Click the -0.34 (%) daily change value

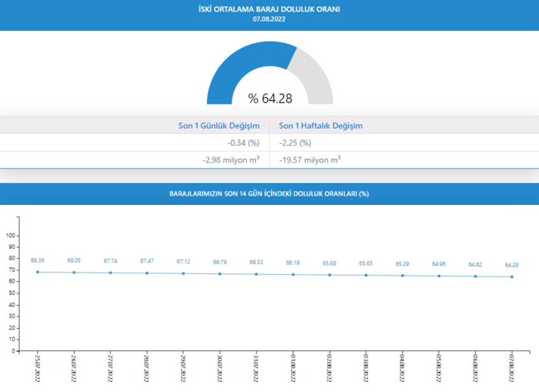pos(243,143)
